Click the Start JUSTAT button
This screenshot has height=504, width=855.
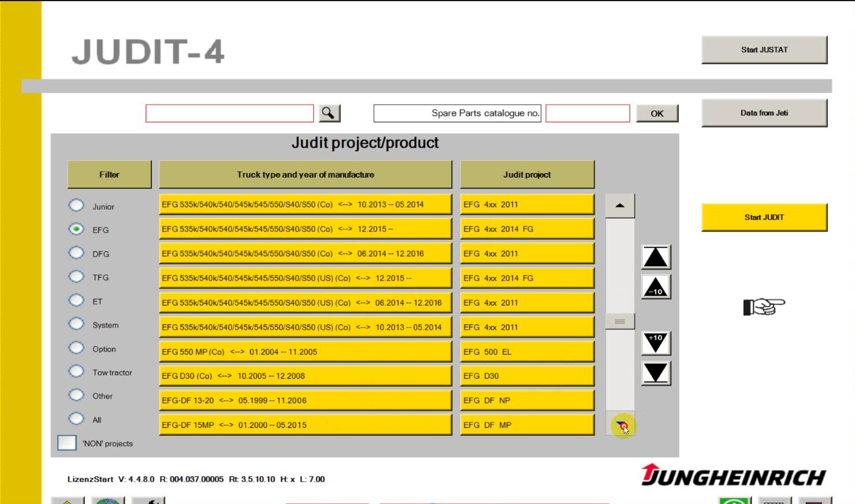point(764,50)
